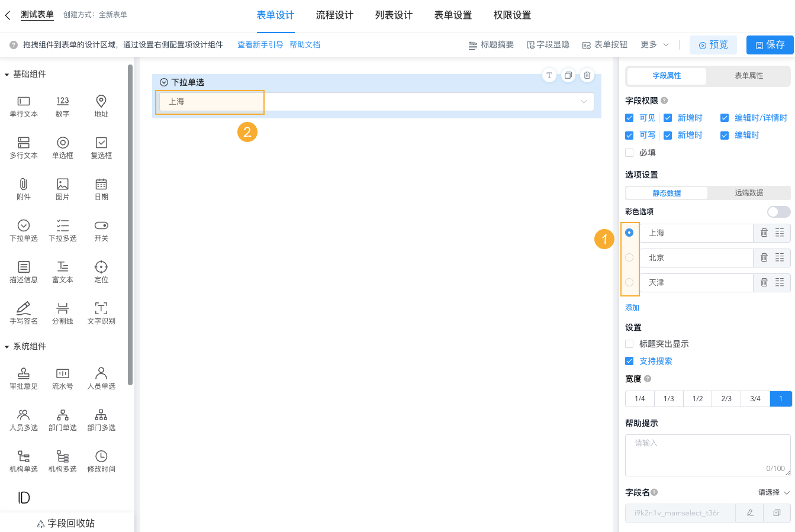
Task: Add a 复选框 (checkbox) component
Action: click(101, 148)
